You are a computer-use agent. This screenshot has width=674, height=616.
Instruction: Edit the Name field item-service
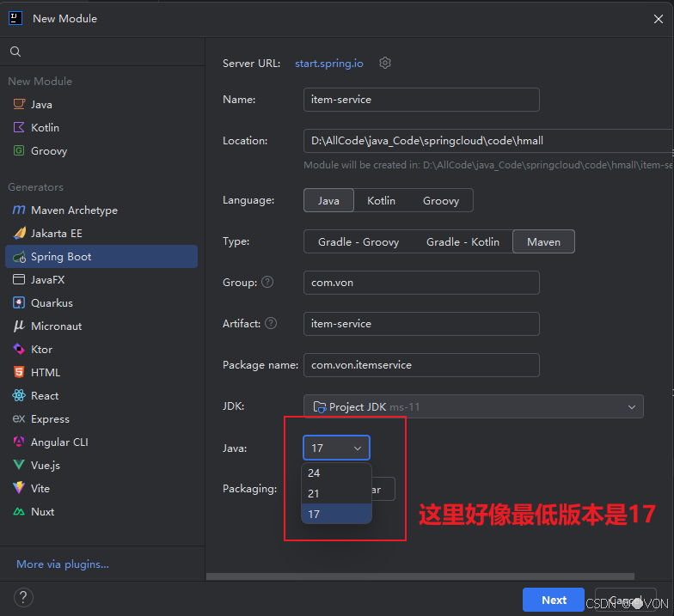421,100
